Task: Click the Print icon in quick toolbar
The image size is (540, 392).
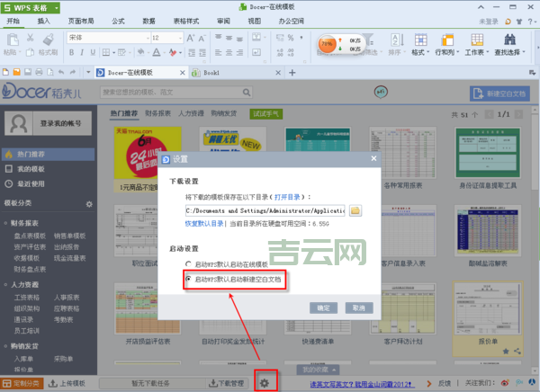Action: (39, 72)
